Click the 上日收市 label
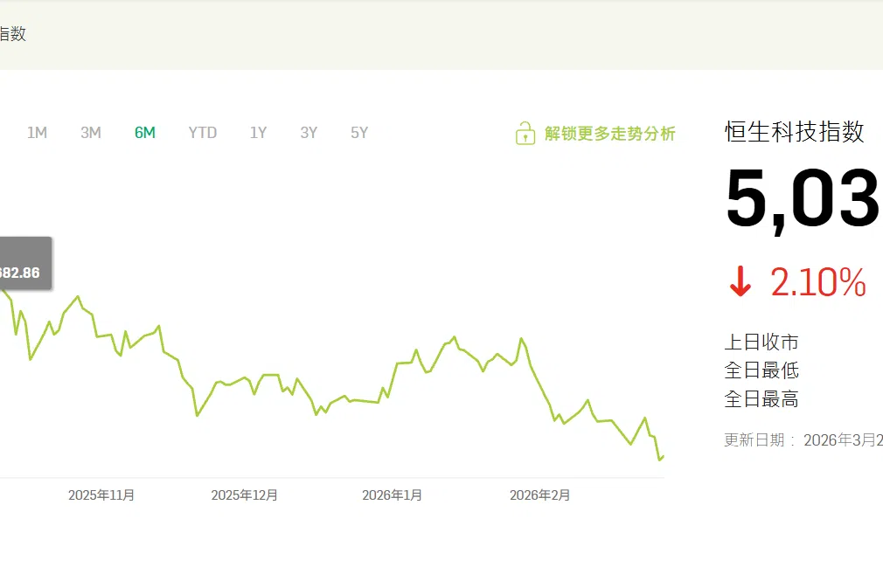 click(x=761, y=342)
